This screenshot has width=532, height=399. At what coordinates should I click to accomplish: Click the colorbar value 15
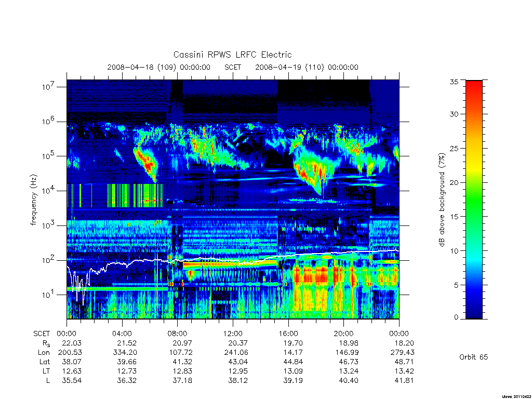click(x=454, y=217)
